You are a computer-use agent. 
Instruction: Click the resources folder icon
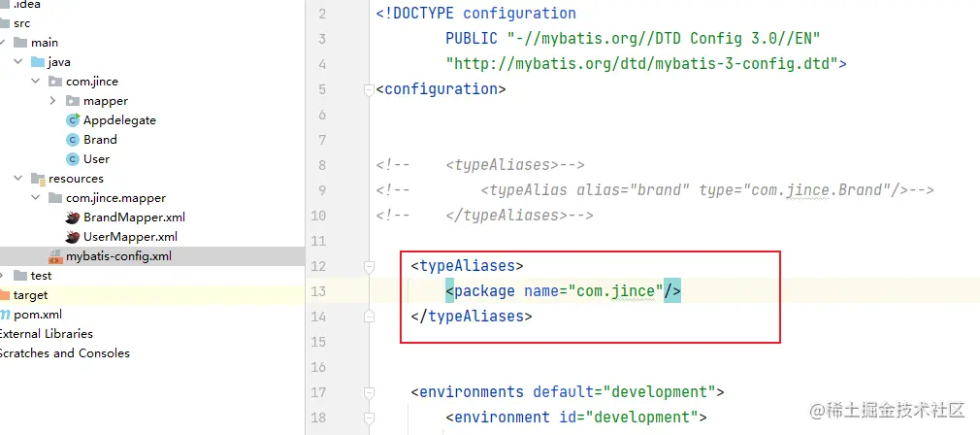(x=38, y=179)
